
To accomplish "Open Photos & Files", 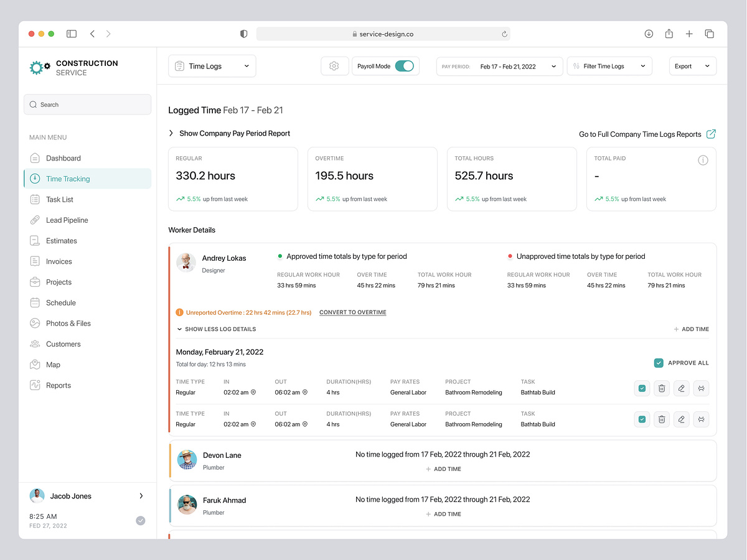I will point(87,323).
